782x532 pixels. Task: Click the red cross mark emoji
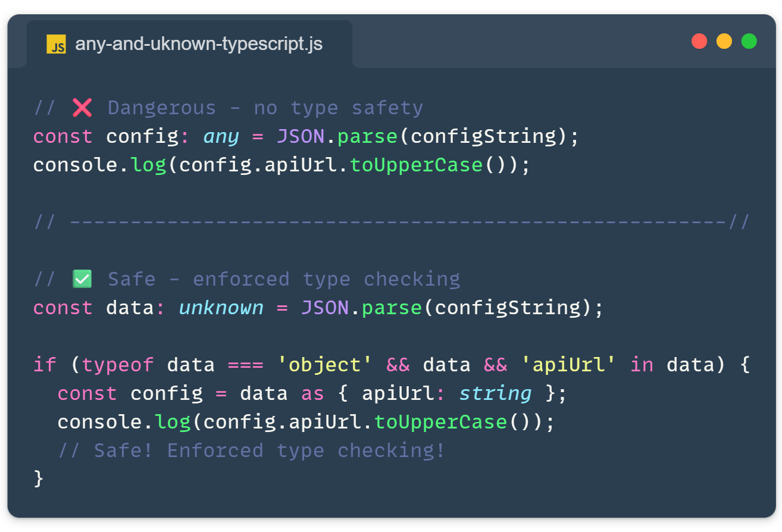[82, 108]
